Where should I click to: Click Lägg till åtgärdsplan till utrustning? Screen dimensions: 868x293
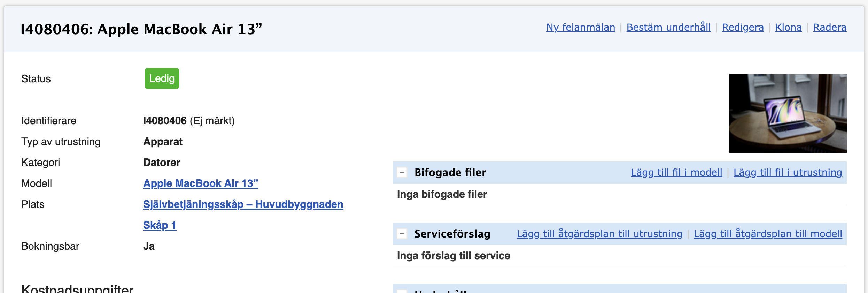tap(599, 234)
